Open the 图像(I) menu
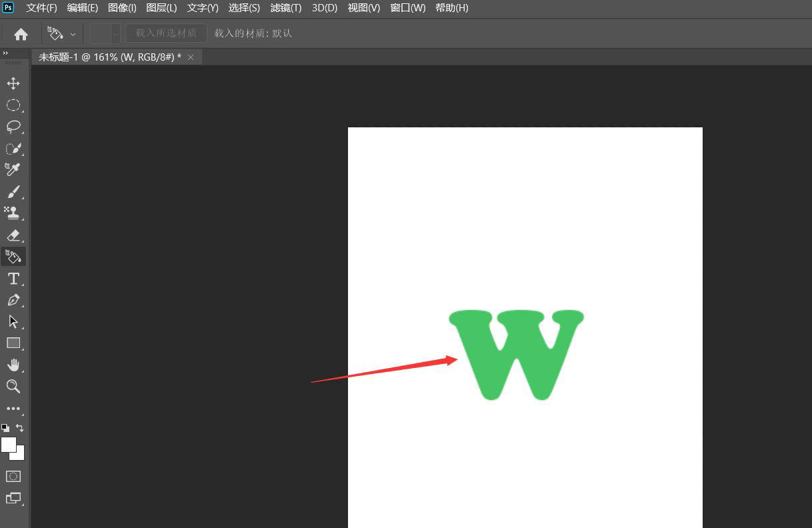 [x=122, y=8]
